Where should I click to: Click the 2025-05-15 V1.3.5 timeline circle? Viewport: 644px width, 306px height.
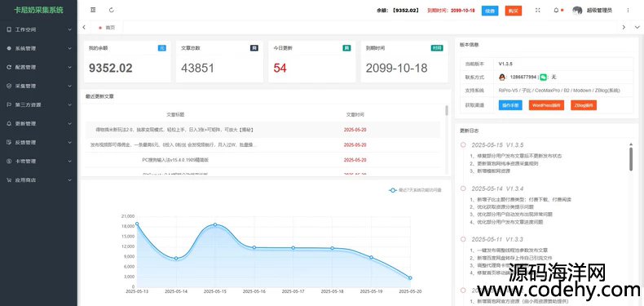(463, 144)
